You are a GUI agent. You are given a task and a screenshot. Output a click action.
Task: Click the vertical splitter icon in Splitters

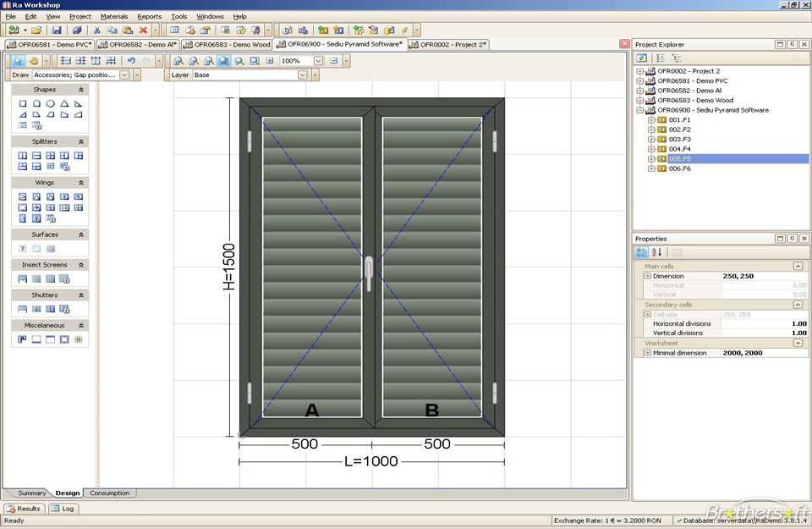[x=23, y=156]
